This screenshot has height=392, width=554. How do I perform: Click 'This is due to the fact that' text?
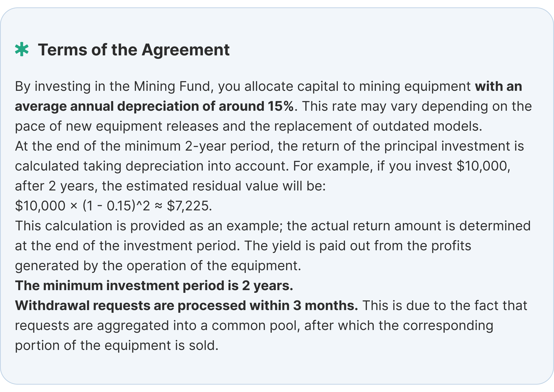coord(444,306)
